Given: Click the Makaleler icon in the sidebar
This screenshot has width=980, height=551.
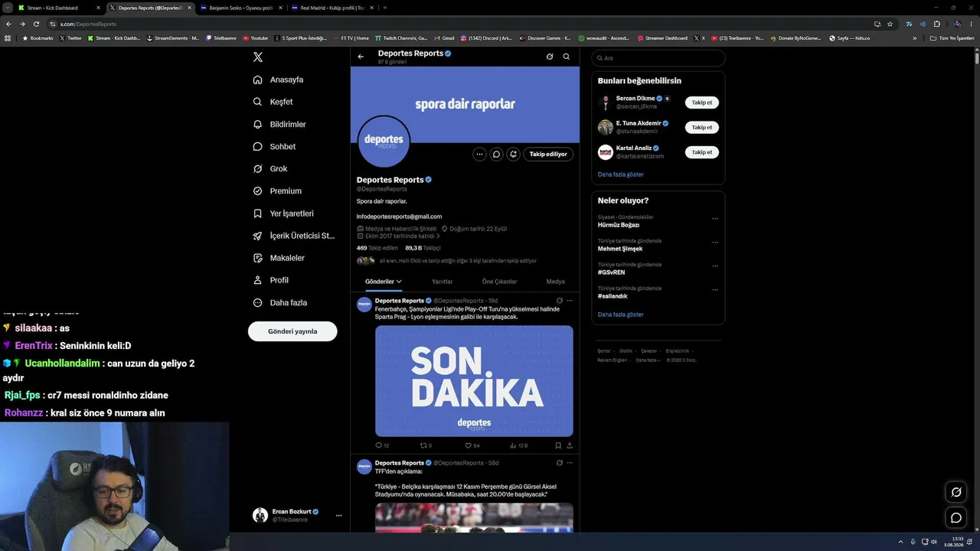Looking at the screenshot, I should click(258, 258).
